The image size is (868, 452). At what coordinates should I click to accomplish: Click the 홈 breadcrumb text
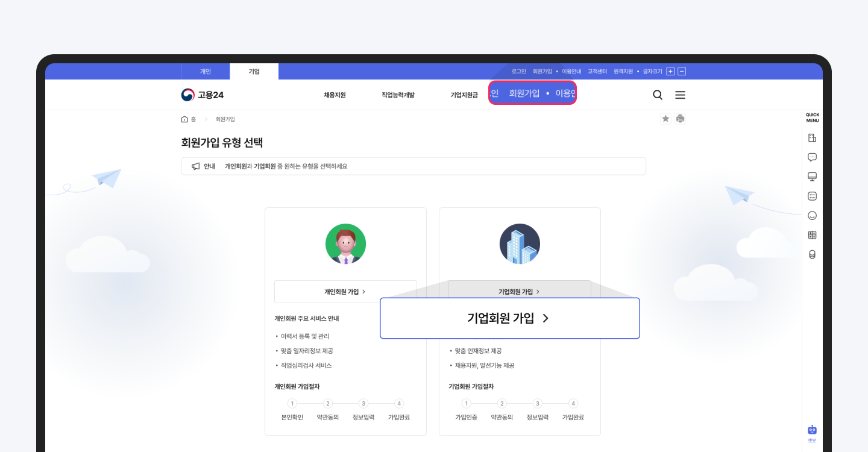(193, 119)
